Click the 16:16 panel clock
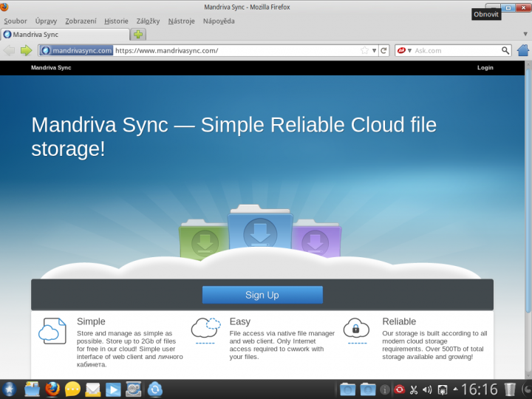The image size is (532, 399). coord(479,389)
